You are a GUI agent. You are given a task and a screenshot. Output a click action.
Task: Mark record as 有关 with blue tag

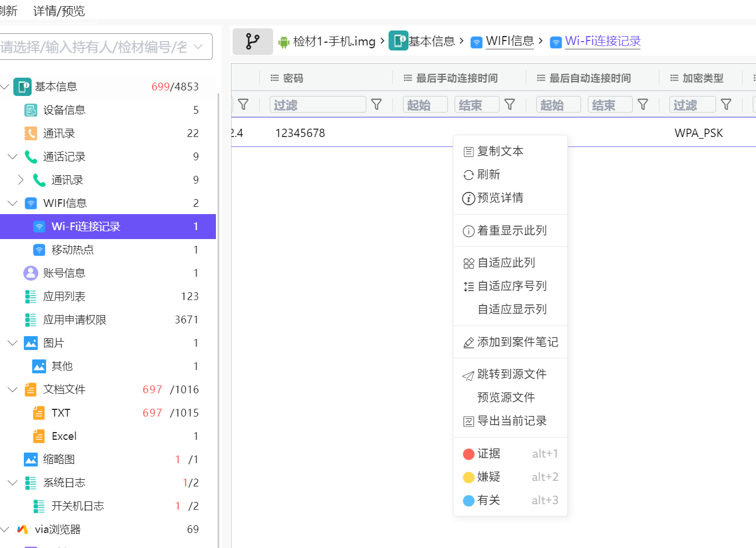510,500
